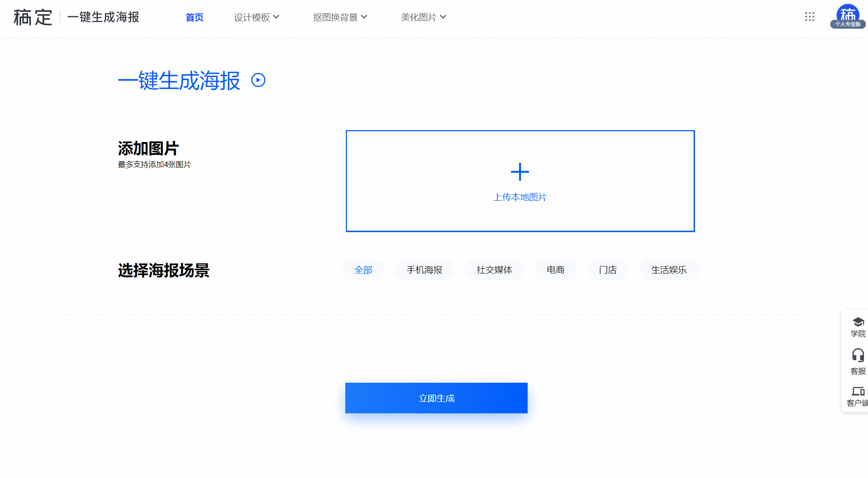The width and height of the screenshot is (868, 478).
Task: Choose the 门店 scene option
Action: click(608, 270)
